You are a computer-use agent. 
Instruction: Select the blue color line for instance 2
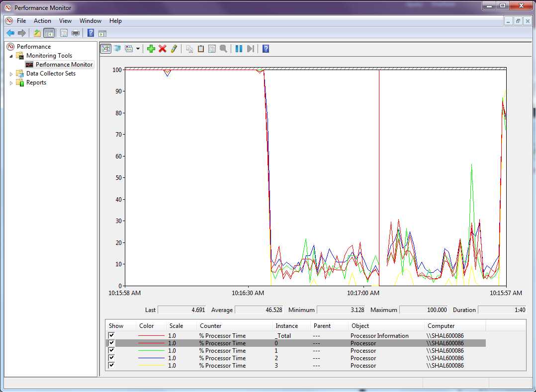click(x=151, y=358)
